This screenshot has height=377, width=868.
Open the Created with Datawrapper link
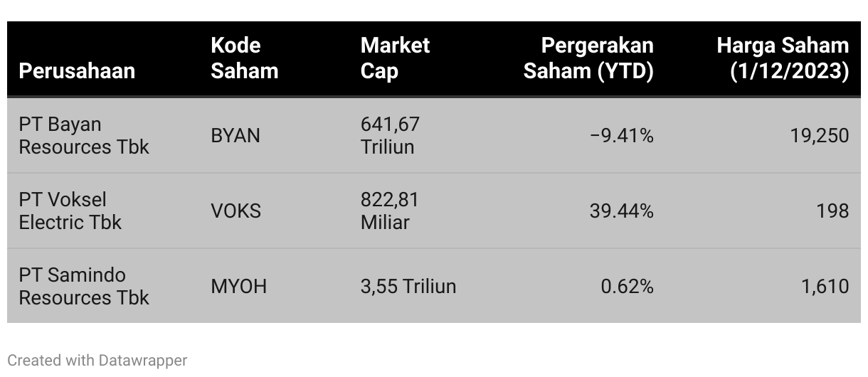[97, 361]
